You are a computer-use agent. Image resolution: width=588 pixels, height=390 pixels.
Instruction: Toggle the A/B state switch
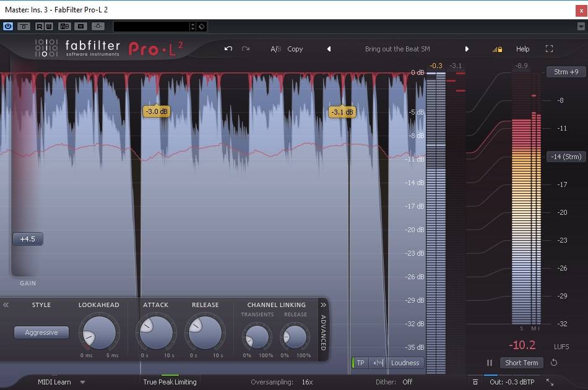point(275,49)
